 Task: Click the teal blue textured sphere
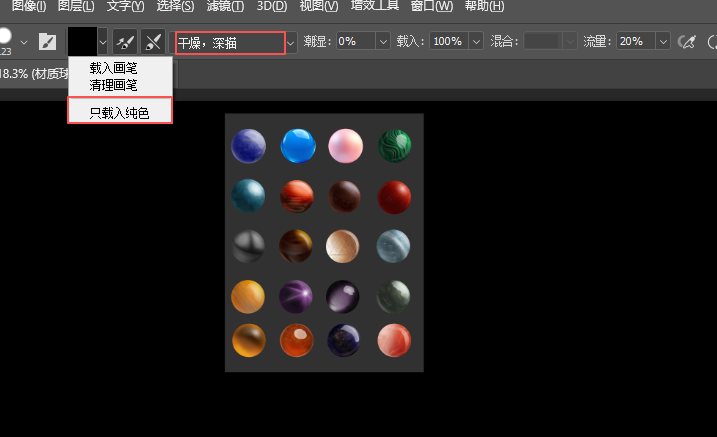(248, 196)
